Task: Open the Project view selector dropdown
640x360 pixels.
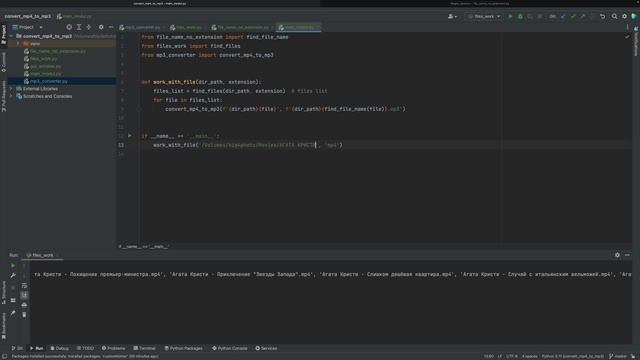Action: pos(27,27)
